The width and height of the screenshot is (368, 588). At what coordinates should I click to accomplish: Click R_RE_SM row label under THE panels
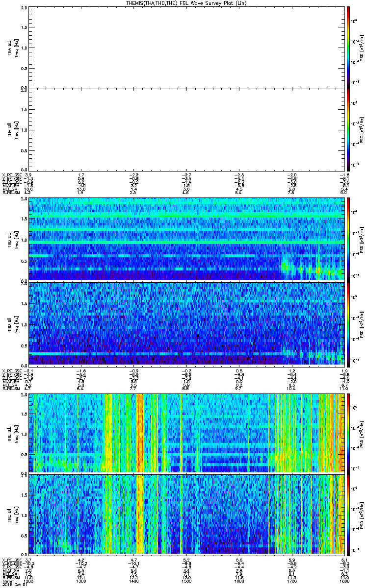pyautogui.click(x=10, y=577)
